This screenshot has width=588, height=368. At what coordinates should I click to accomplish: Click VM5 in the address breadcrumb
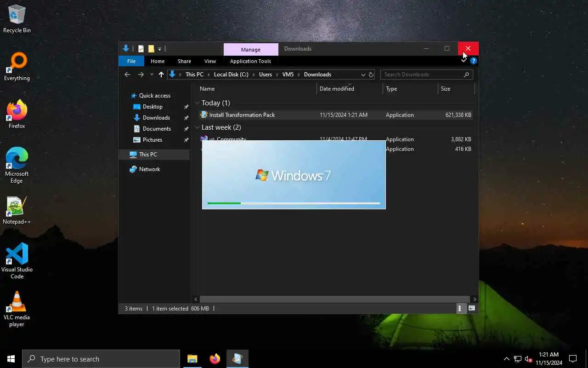(x=288, y=75)
